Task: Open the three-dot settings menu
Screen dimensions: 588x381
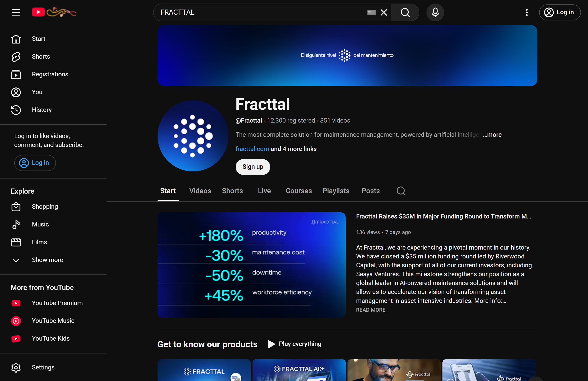Action: click(527, 12)
